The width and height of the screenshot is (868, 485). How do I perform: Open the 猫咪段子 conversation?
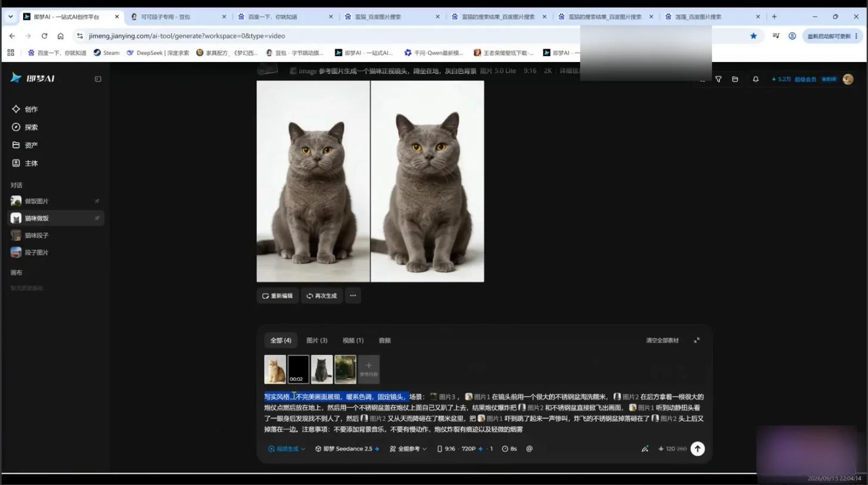[x=55, y=235]
